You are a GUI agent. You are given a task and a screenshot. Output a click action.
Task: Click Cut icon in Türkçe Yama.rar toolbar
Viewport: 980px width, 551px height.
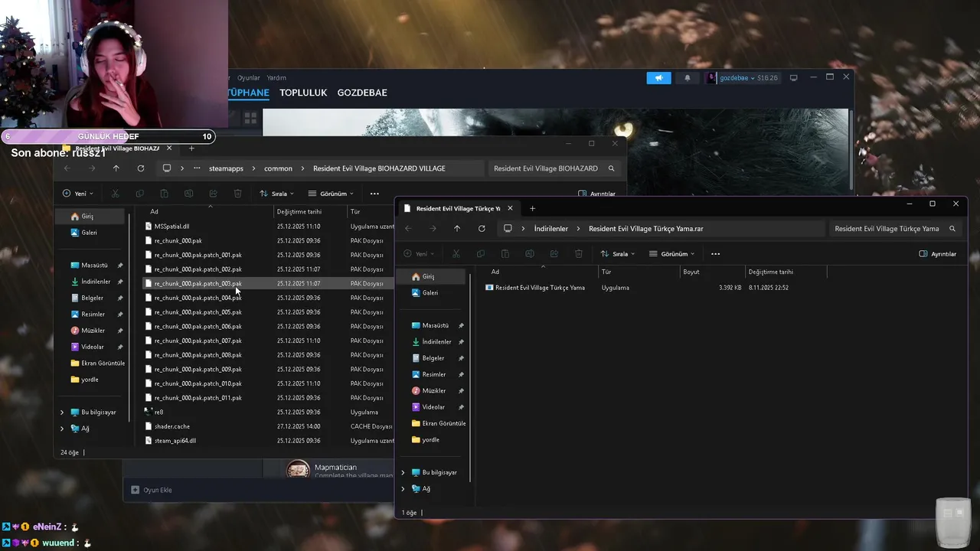(x=456, y=254)
